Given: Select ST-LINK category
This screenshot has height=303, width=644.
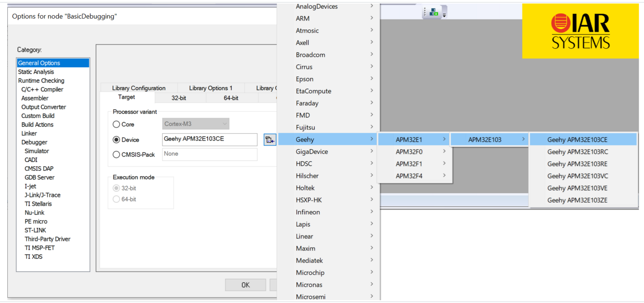Looking at the screenshot, I should pyautogui.click(x=35, y=230).
